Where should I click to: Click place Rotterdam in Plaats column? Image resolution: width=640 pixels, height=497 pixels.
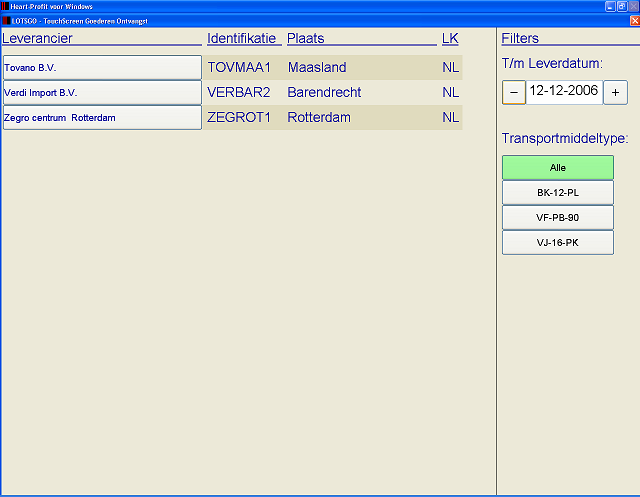[x=319, y=118]
